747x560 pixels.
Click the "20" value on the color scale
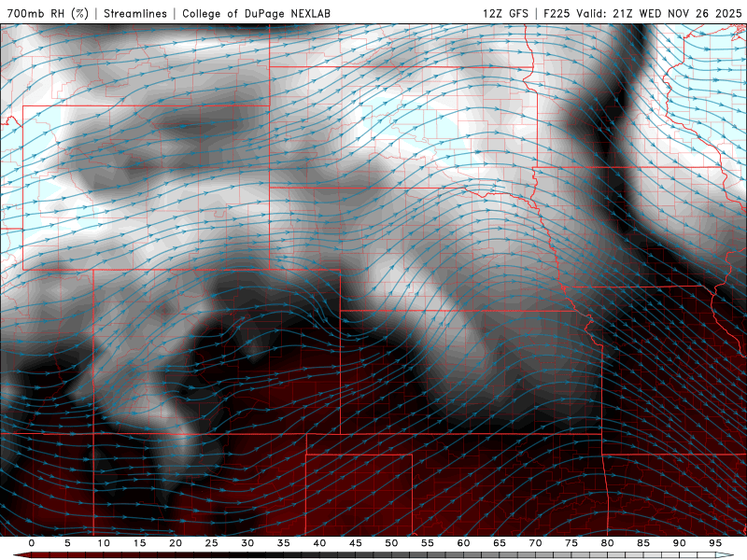tap(176, 543)
